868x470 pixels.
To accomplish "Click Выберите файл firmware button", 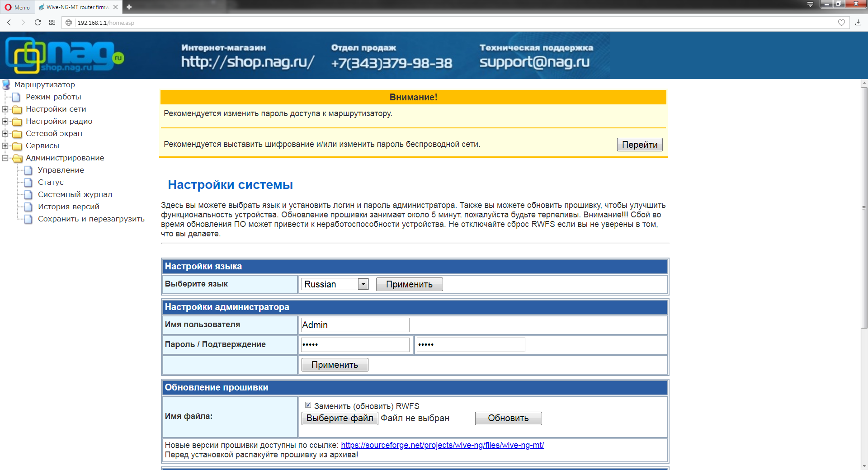I will tap(340, 418).
